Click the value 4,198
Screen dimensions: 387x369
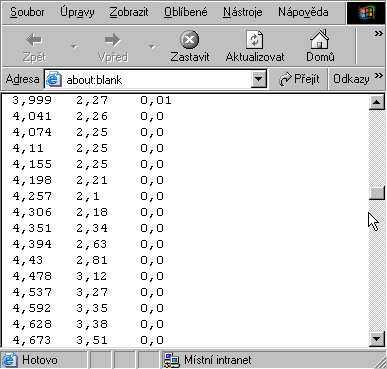(x=32, y=180)
